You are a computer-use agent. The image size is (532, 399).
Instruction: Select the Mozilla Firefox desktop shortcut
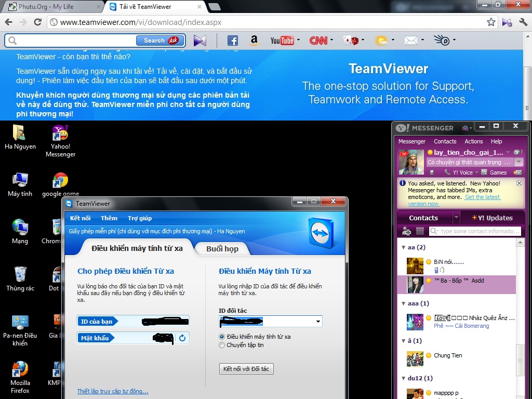pos(20,377)
